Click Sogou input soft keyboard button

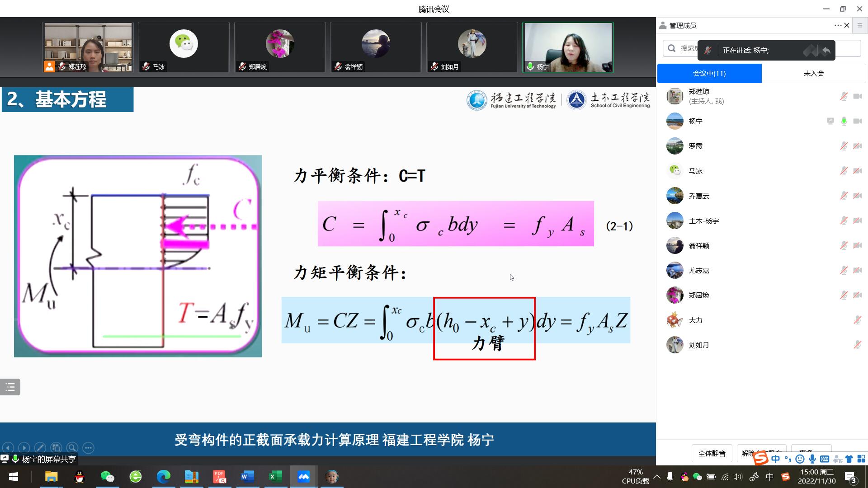coord(825,459)
